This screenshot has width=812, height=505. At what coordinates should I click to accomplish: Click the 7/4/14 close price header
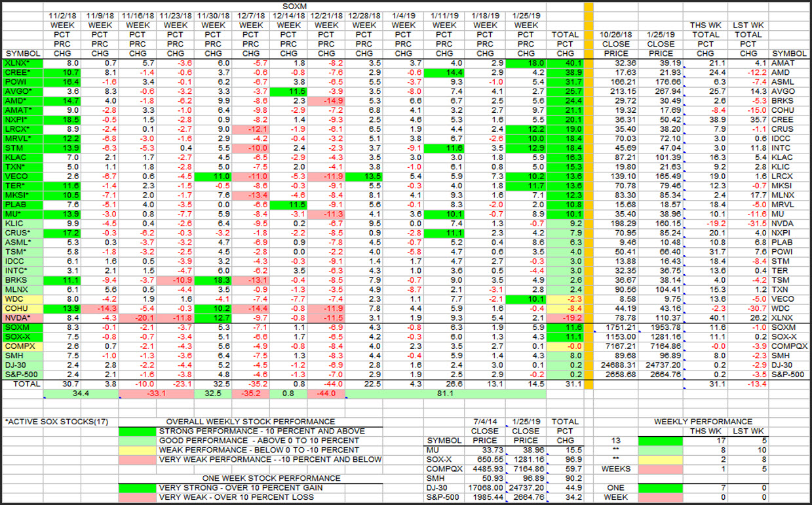[485, 422]
